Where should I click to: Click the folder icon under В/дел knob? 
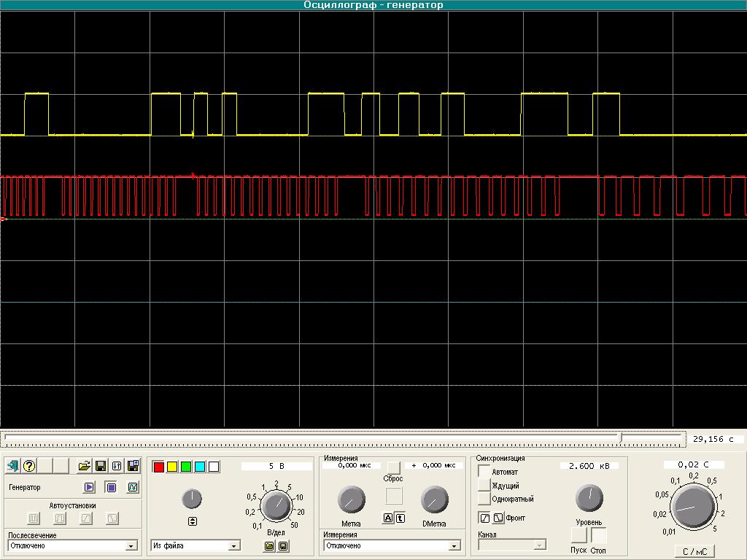[269, 545]
